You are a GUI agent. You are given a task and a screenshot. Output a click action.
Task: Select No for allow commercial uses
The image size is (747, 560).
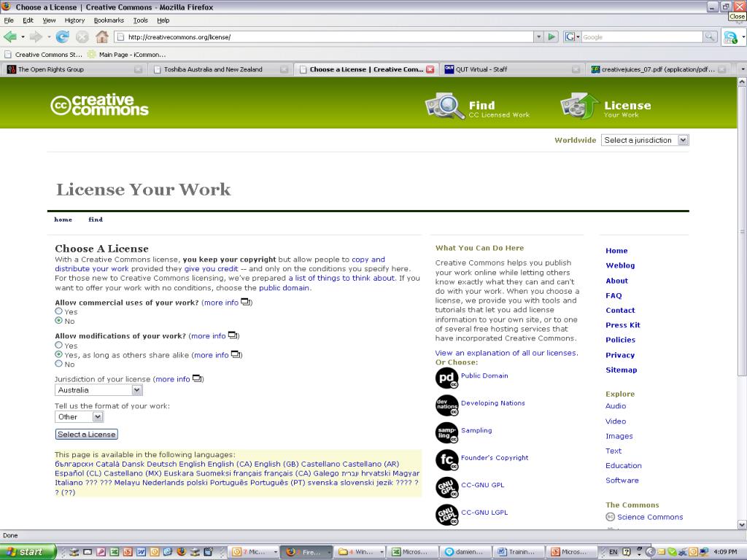click(x=58, y=321)
